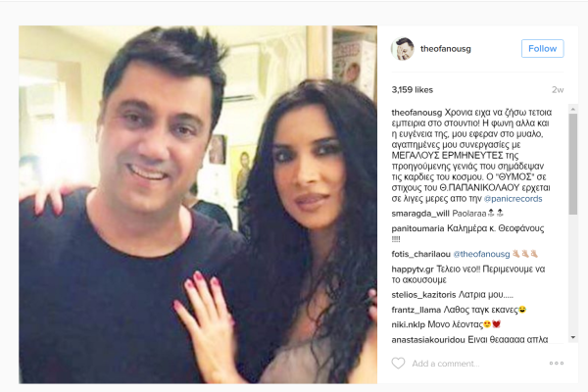Focus the Add a comment field
The height and width of the screenshot is (392, 588).
(x=476, y=364)
